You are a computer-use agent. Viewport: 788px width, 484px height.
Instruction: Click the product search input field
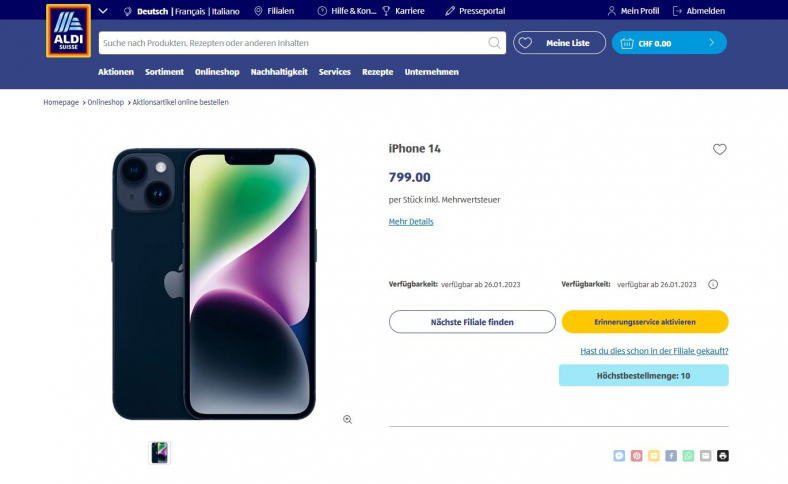(290, 43)
